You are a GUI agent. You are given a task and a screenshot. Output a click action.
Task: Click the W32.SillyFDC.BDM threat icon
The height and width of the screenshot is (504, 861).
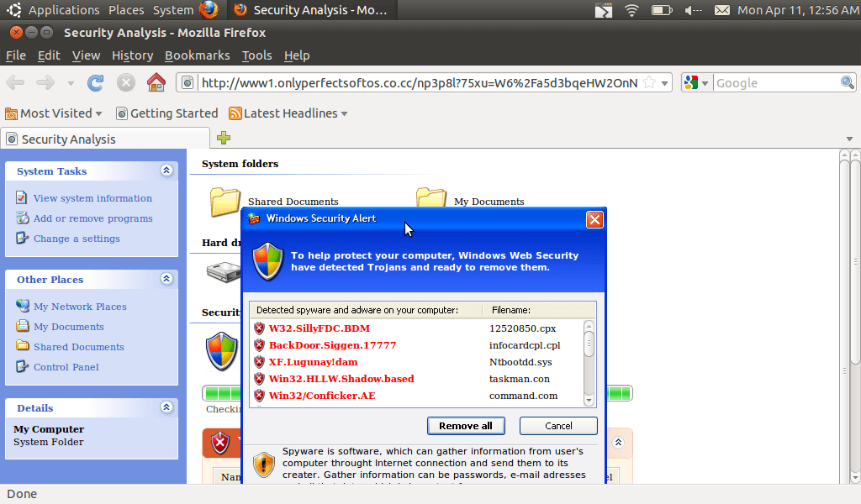259,328
